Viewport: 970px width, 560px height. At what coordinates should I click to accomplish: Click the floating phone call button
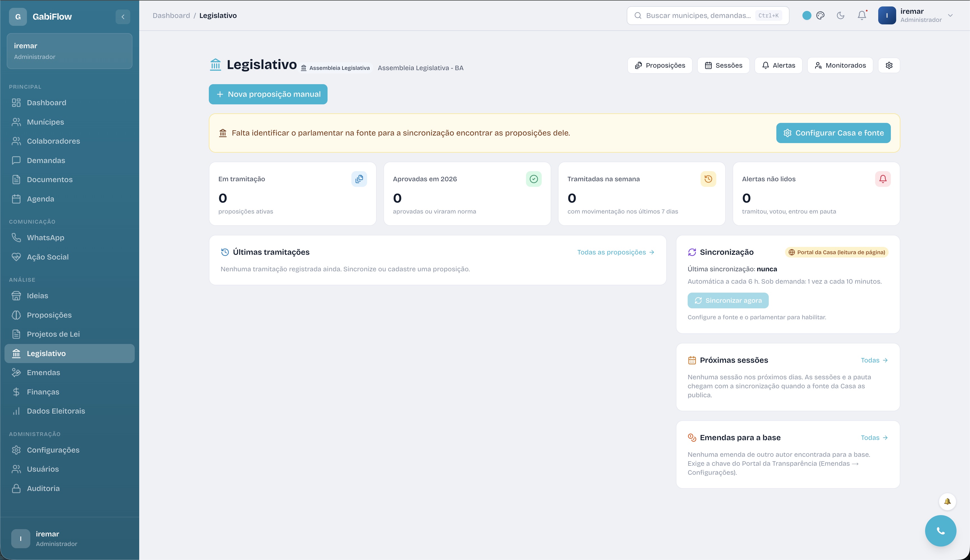click(x=941, y=531)
